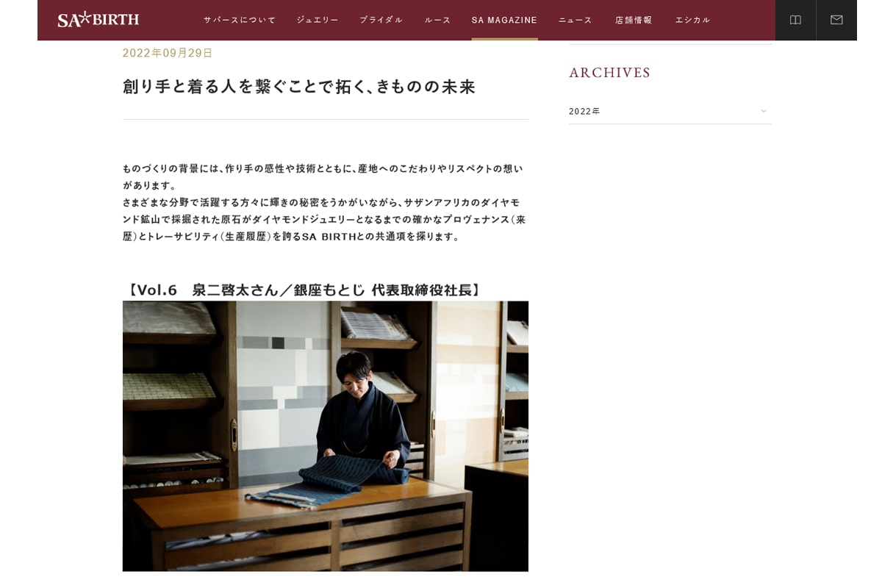
Task: Expand the 2022年 archive chevron
Action: click(x=764, y=111)
